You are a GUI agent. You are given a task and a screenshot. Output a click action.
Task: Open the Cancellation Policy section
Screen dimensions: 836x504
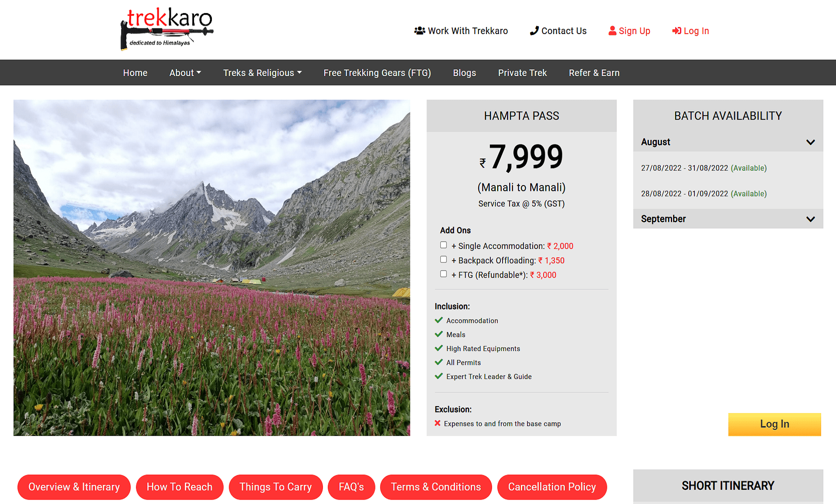(x=552, y=487)
